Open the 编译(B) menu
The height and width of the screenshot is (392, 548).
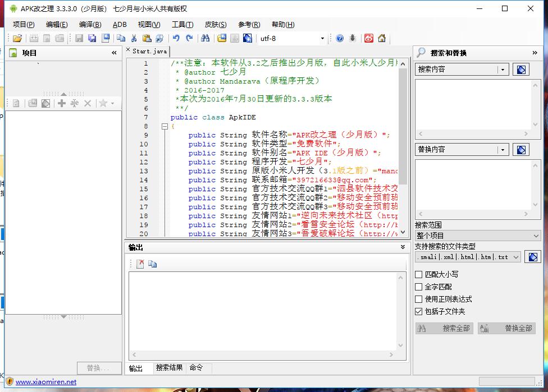coord(90,25)
